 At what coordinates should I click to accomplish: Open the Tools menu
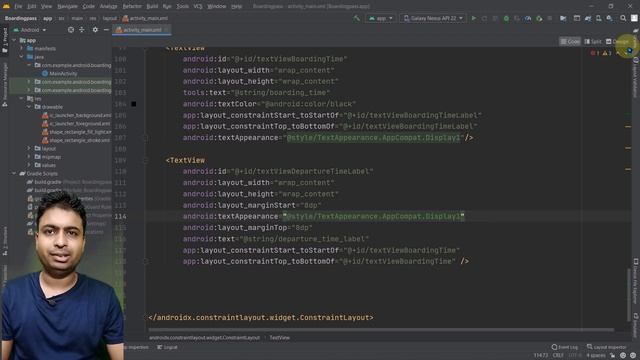182,6
